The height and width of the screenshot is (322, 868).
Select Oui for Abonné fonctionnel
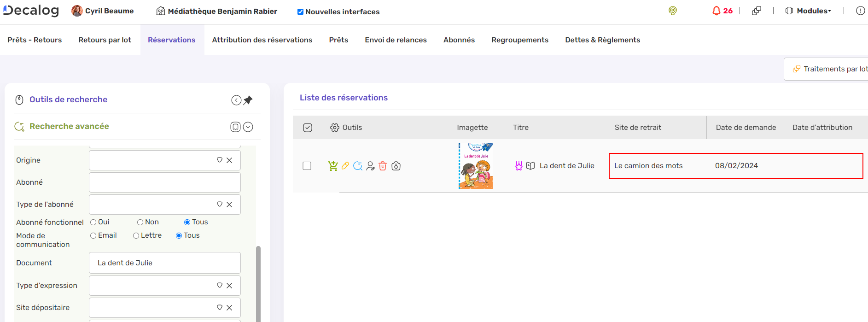(x=93, y=222)
